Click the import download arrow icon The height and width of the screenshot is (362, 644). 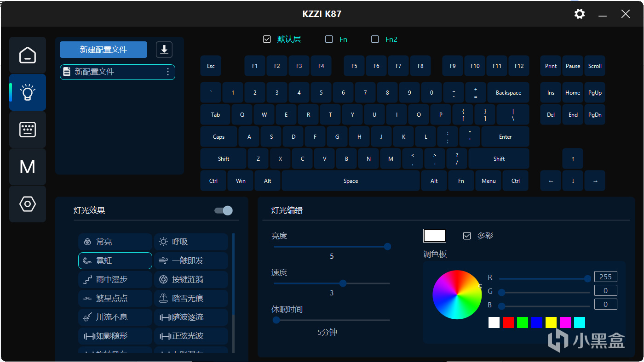pyautogui.click(x=164, y=50)
